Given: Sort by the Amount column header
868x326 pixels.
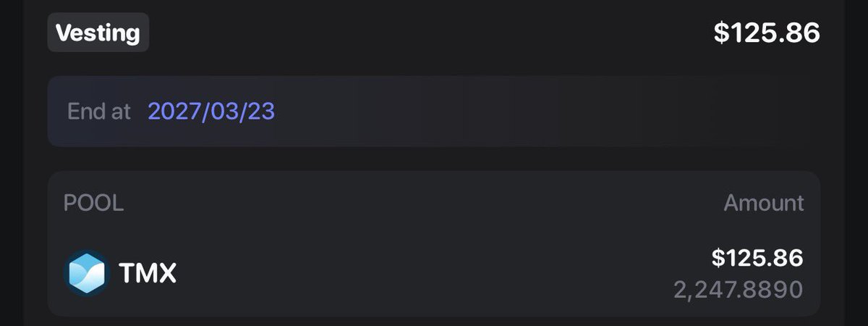Looking at the screenshot, I should (764, 203).
